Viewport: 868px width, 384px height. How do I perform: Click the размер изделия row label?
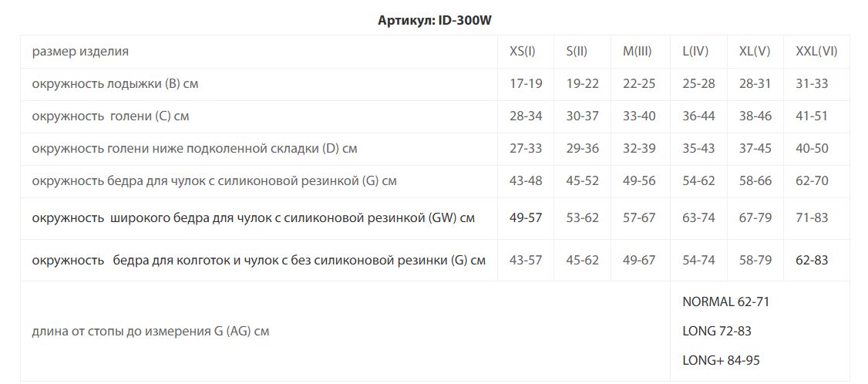click(80, 52)
